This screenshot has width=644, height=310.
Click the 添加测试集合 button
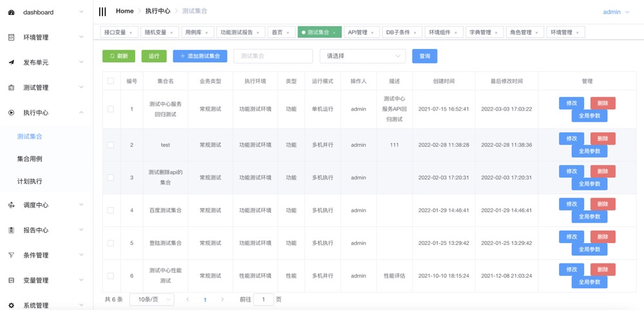200,56
